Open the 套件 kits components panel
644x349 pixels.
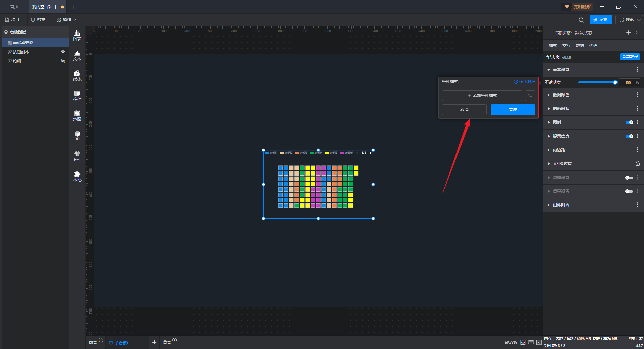[77, 156]
